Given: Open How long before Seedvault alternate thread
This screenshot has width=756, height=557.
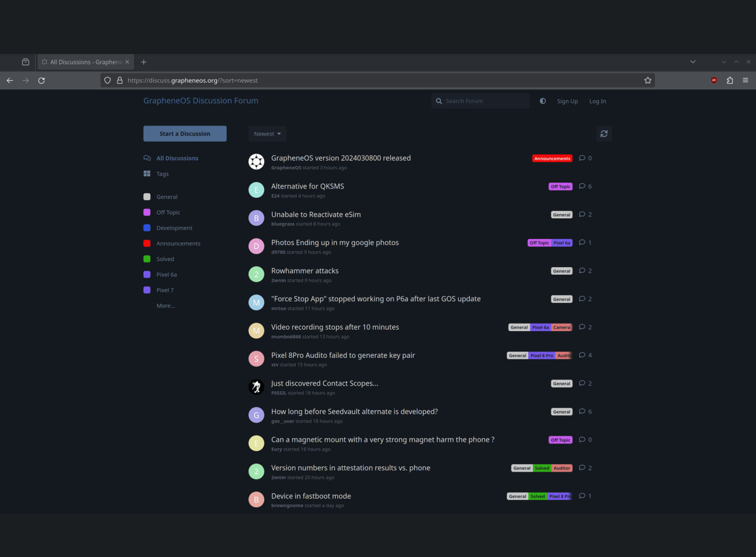Looking at the screenshot, I should [x=354, y=412].
